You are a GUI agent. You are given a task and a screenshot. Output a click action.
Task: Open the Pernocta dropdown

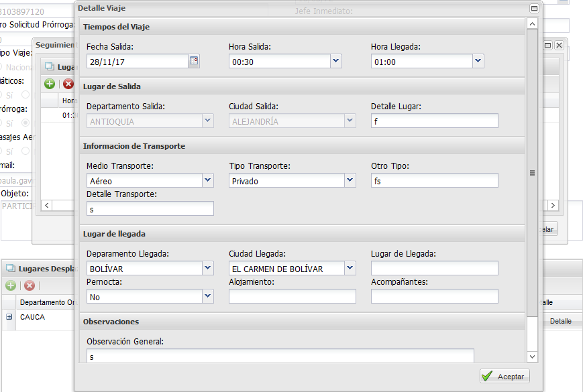tap(207, 296)
